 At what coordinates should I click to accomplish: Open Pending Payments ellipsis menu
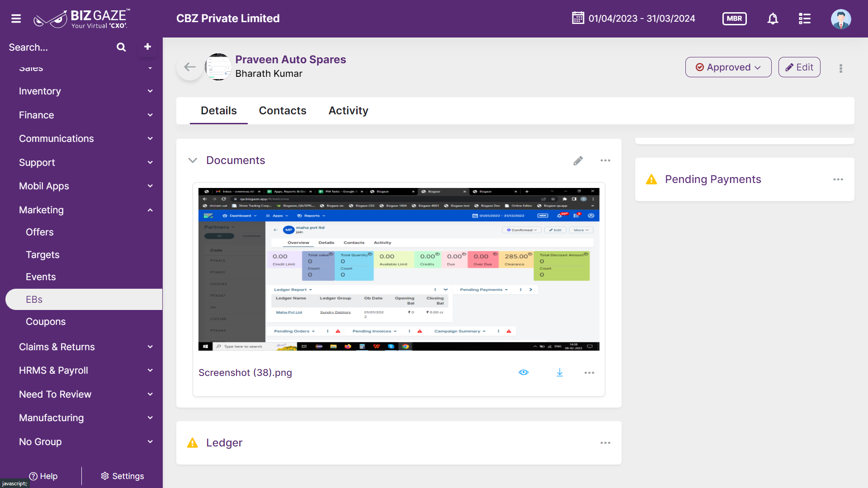[x=838, y=179]
